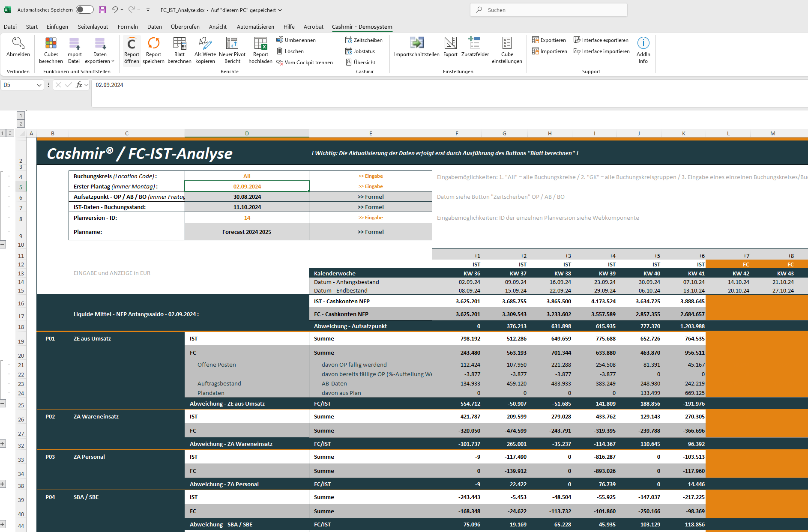Open the Name Box dropdown arrow

tap(39, 85)
